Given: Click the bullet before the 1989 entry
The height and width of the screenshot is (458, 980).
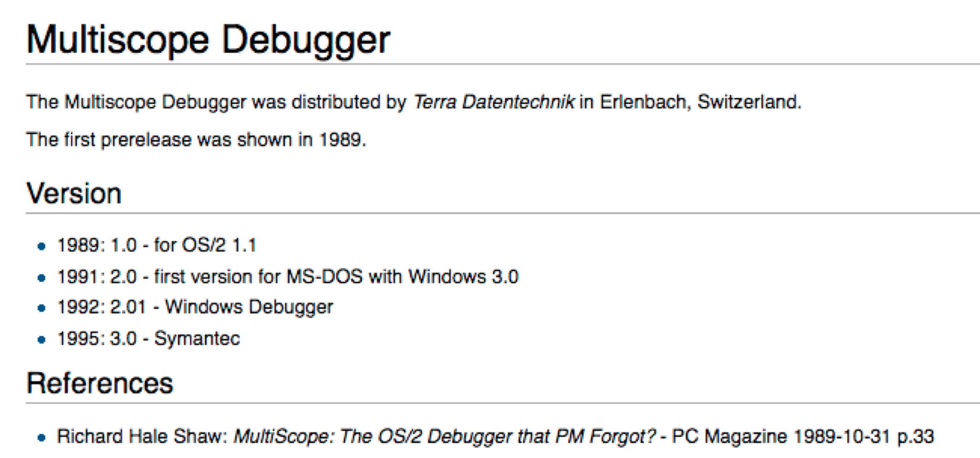Looking at the screenshot, I should (x=42, y=246).
